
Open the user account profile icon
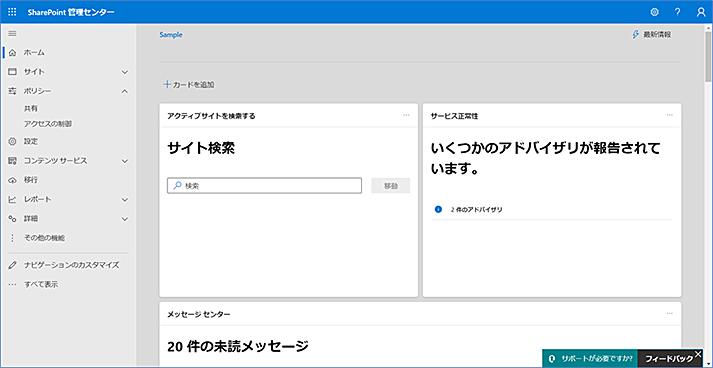[701, 12]
